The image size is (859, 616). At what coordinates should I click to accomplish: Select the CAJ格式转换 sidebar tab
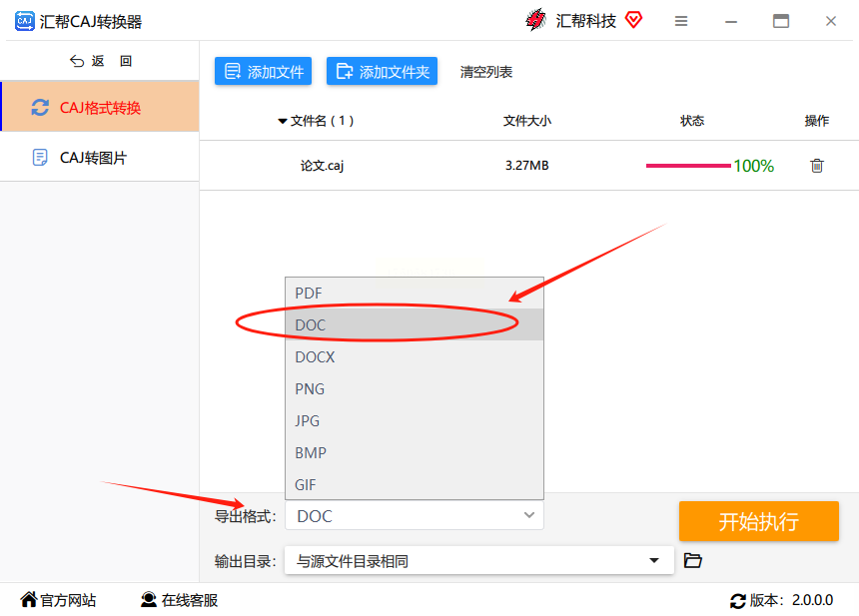(x=100, y=107)
